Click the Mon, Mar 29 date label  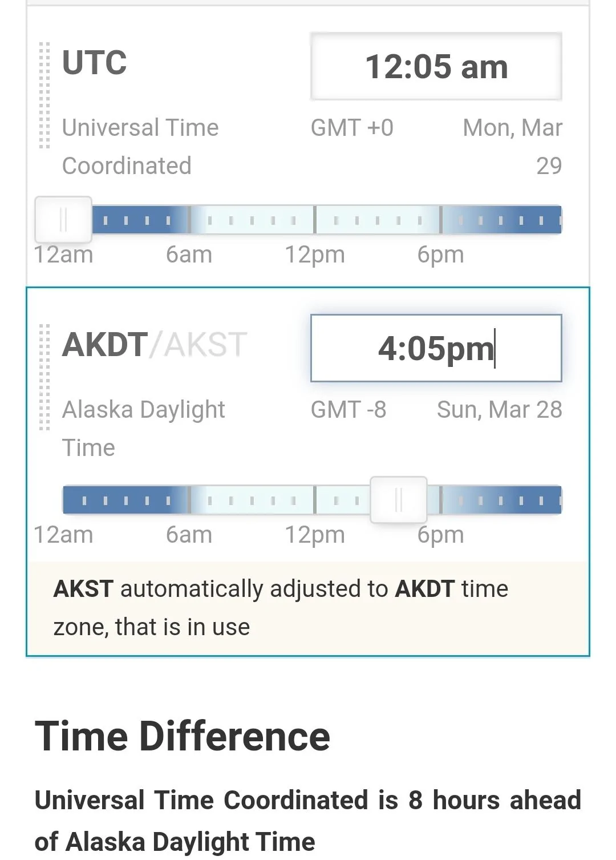513,147
